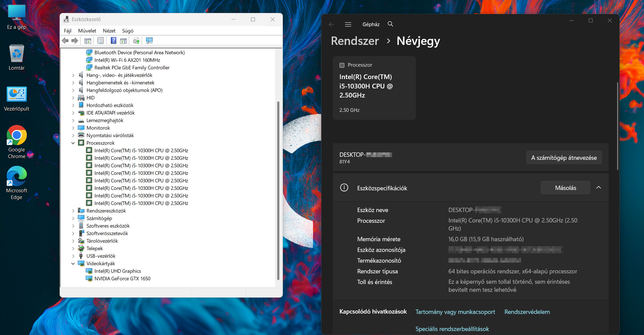Open the Fájl menu
This screenshot has height=335, width=644.
68,31
